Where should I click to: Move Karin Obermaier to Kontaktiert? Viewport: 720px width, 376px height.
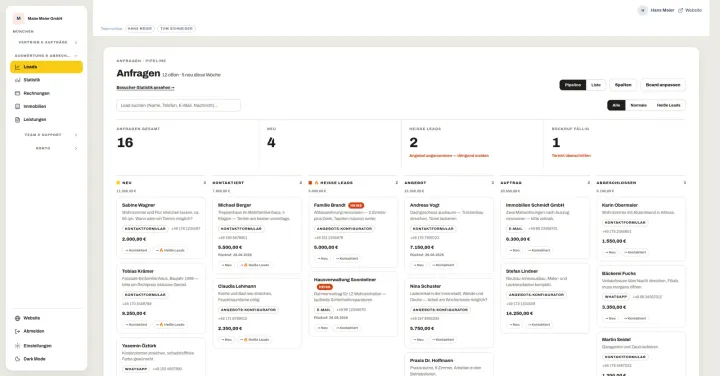(635, 252)
